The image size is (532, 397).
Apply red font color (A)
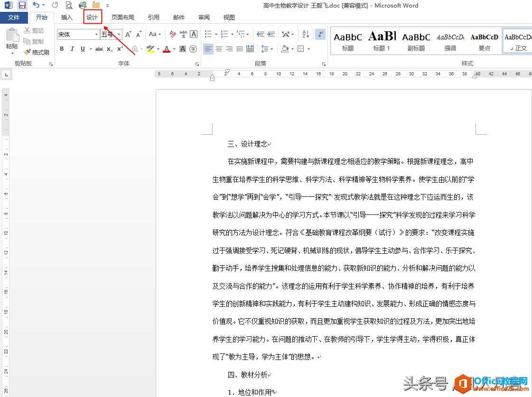click(x=167, y=49)
